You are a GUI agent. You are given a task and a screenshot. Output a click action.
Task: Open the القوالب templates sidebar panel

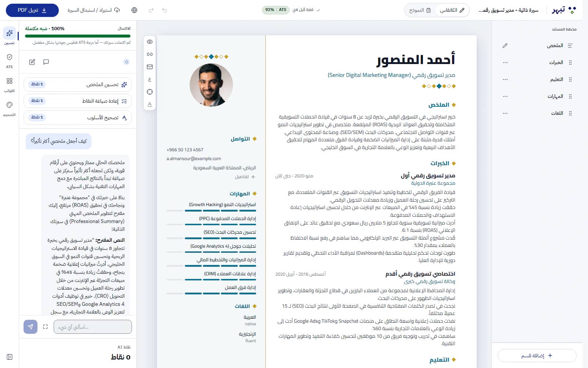[x=10, y=85]
